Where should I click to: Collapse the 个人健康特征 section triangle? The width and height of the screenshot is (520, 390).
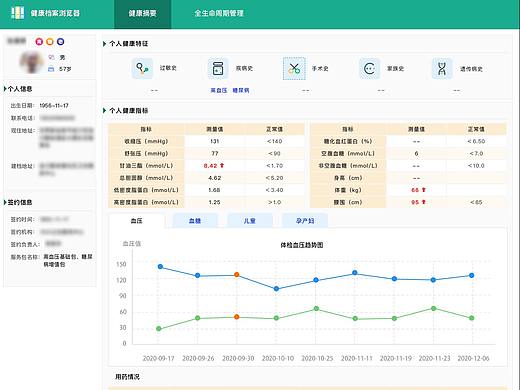[104, 44]
